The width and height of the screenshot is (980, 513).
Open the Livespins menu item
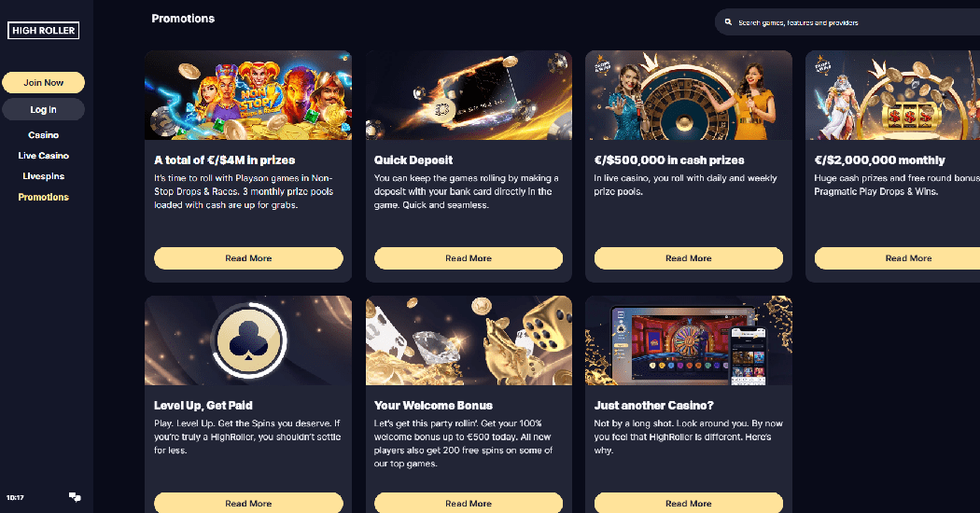pyautogui.click(x=43, y=176)
